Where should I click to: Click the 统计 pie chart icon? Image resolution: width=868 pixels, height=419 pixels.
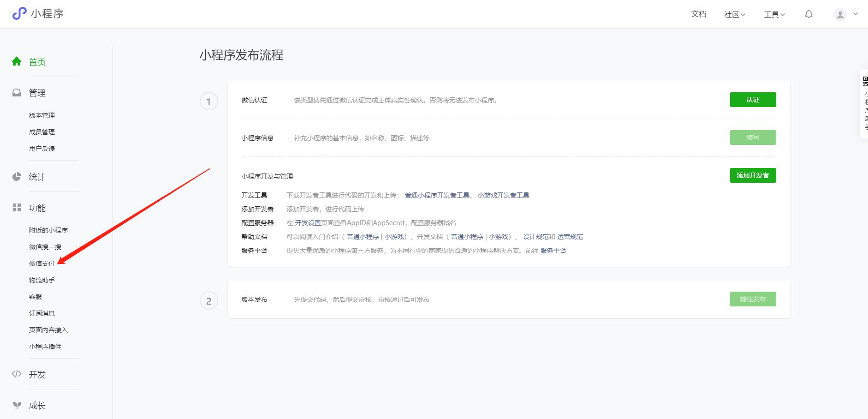click(17, 176)
